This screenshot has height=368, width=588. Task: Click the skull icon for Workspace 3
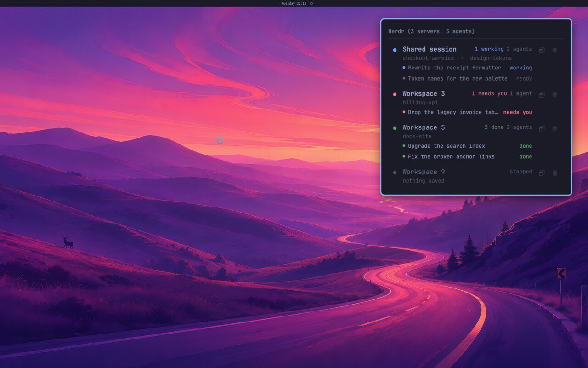pos(554,95)
